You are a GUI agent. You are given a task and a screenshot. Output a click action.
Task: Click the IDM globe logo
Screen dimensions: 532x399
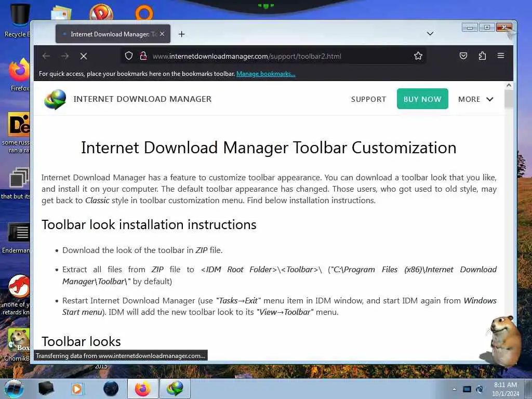[x=55, y=99]
